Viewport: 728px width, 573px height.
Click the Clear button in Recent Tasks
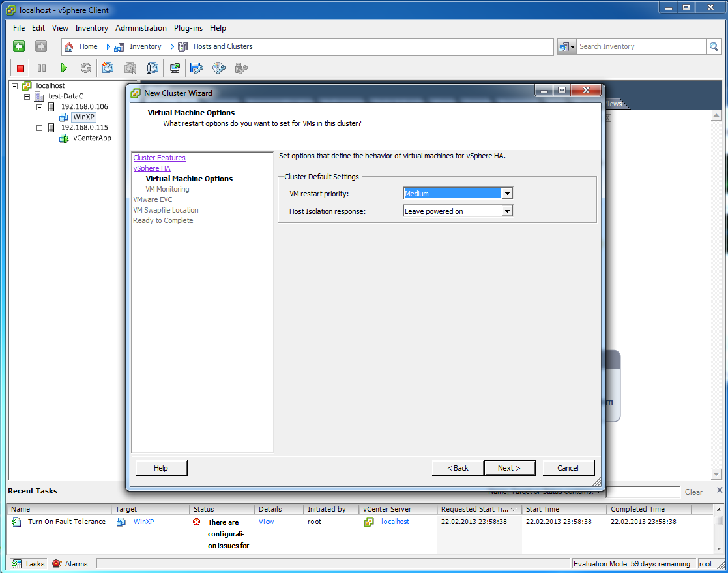tap(693, 492)
